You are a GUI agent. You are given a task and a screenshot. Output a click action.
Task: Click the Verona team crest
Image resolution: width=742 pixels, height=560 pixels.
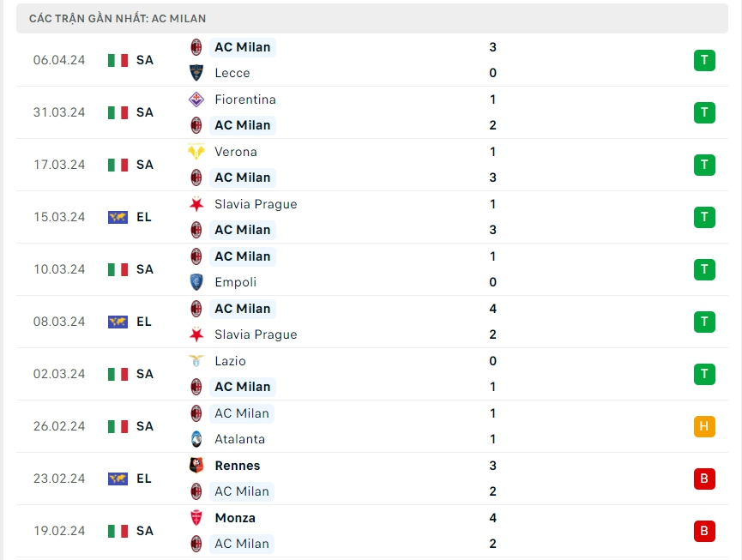(196, 152)
